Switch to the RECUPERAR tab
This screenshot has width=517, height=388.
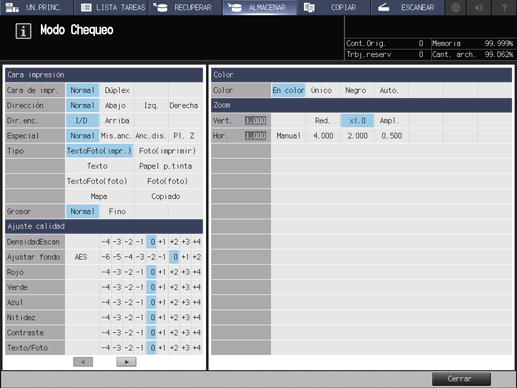click(186, 7)
